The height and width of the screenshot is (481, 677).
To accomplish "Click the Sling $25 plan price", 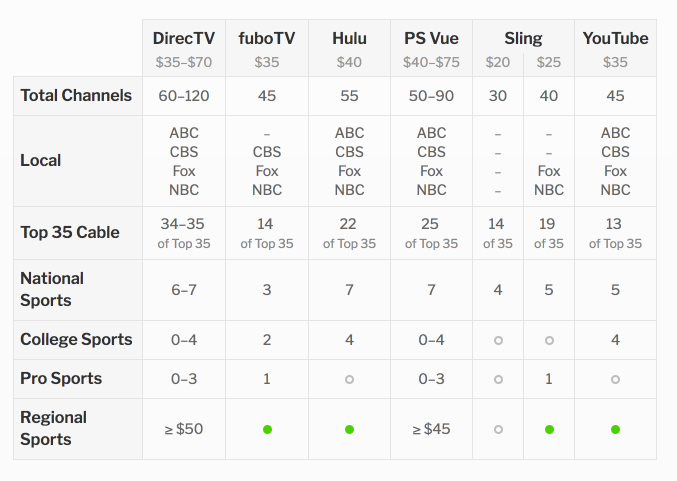I will [x=549, y=62].
